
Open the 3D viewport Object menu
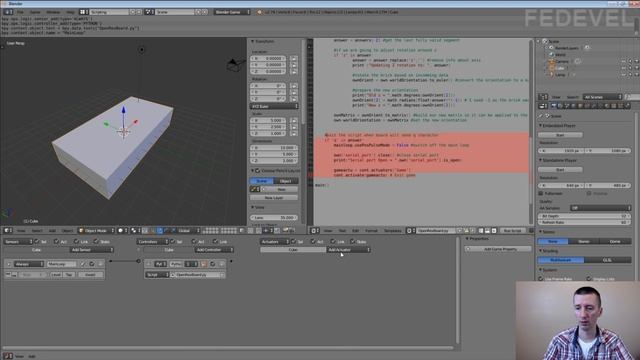coord(67,231)
